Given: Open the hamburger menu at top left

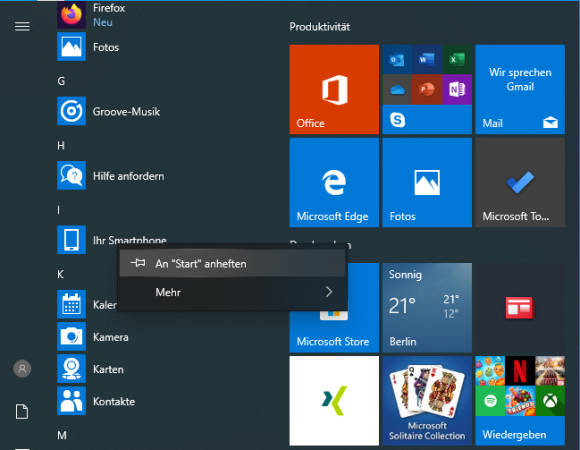Looking at the screenshot, I should pyautogui.click(x=22, y=26).
